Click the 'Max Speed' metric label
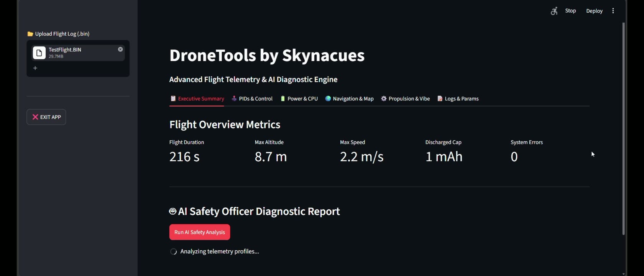This screenshot has width=644, height=276. tap(352, 142)
